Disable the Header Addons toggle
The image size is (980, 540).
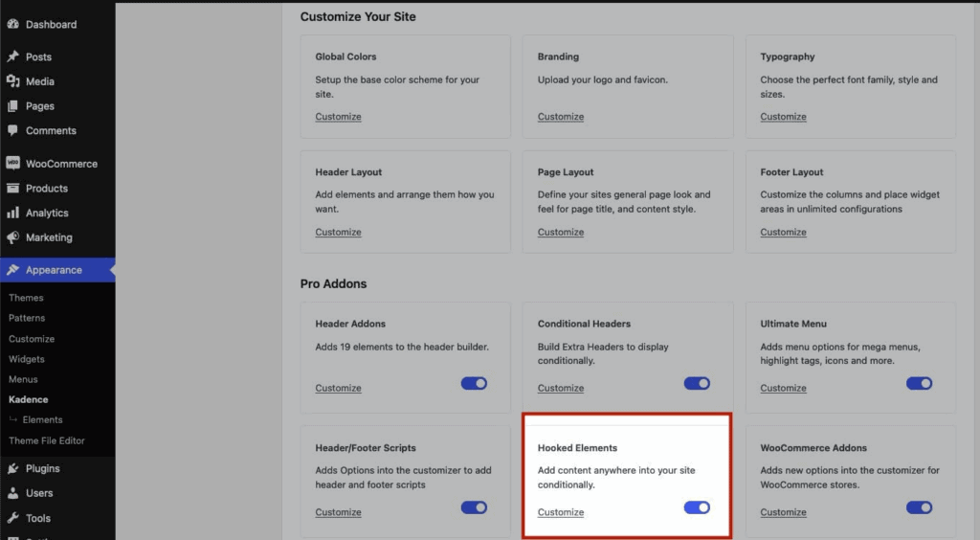coord(474,383)
